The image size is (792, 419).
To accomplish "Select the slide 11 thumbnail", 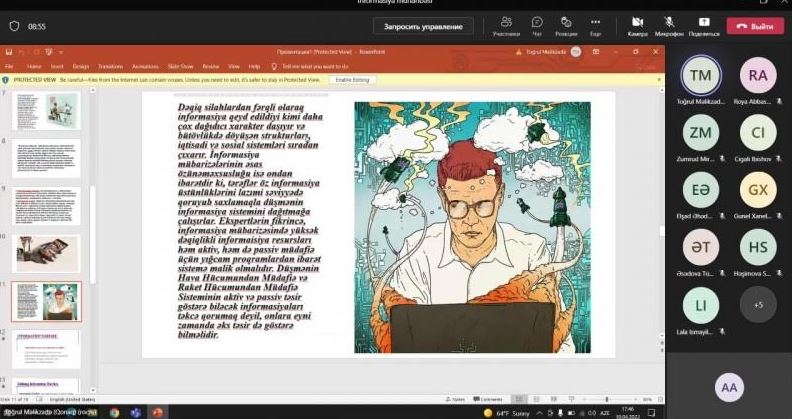I will tap(46, 301).
